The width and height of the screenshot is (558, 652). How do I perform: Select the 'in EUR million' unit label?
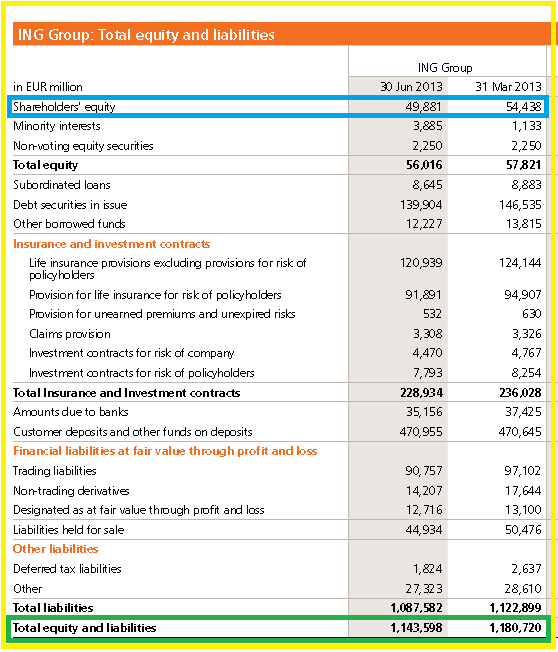click(48, 87)
